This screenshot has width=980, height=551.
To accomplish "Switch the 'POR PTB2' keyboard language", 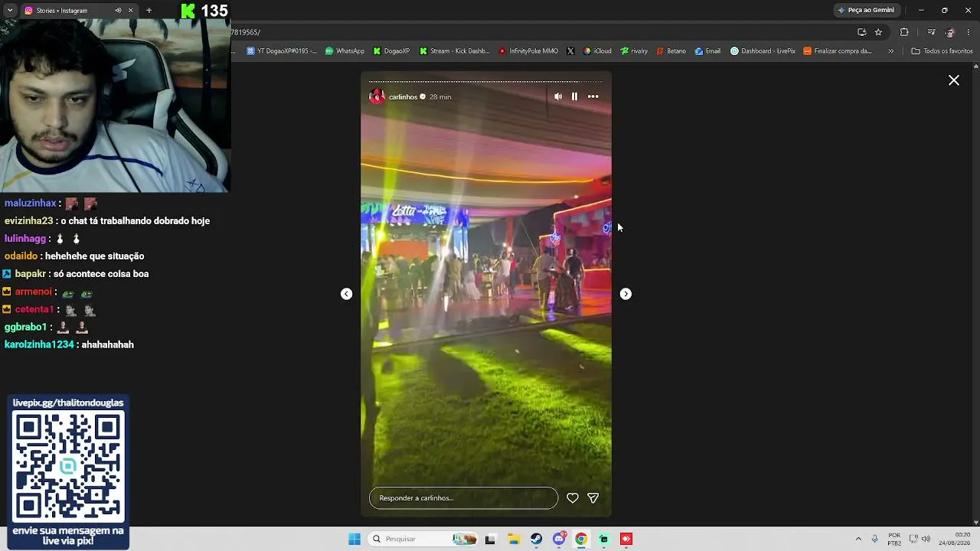I will tap(894, 539).
